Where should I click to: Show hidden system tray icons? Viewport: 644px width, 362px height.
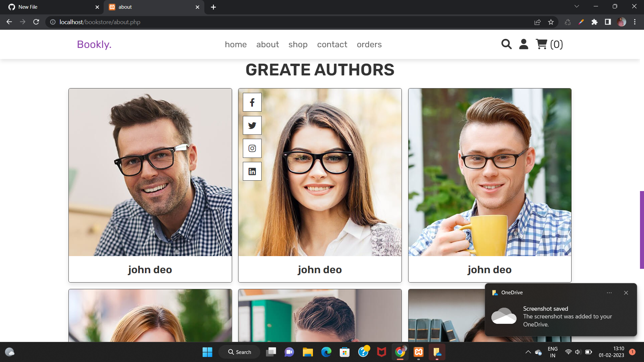tap(528, 352)
